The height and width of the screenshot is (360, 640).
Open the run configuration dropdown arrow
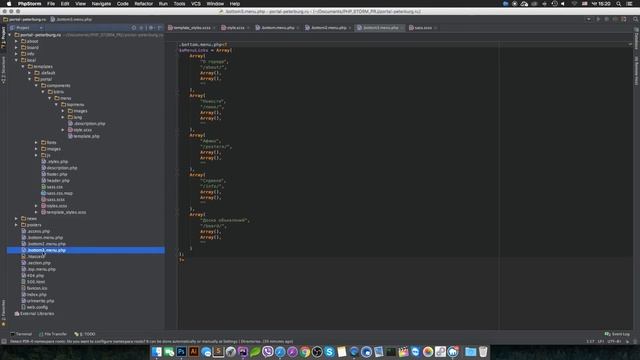[x=589, y=19]
